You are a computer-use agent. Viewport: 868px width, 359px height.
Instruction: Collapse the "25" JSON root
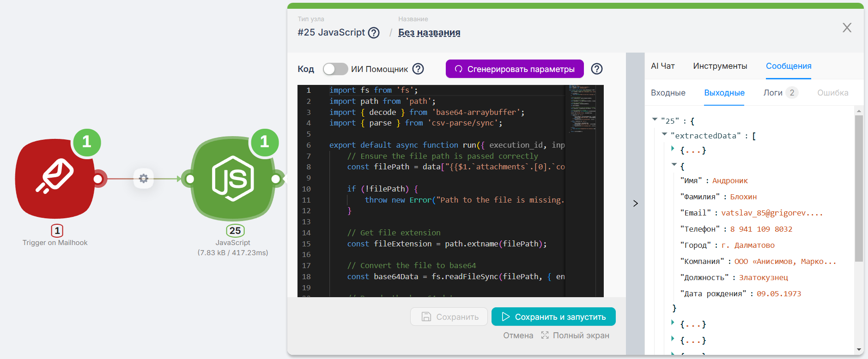click(x=655, y=120)
